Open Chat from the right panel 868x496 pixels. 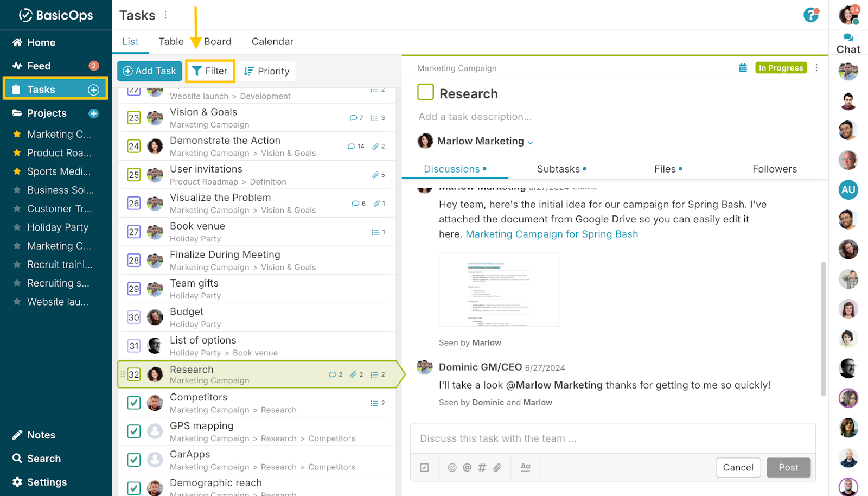point(848,42)
